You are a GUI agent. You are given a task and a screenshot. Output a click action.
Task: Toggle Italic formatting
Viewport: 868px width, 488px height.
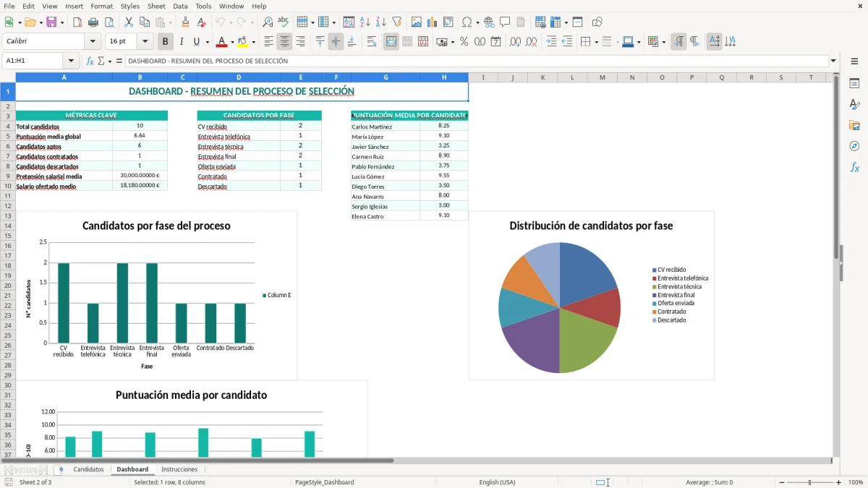coord(182,42)
